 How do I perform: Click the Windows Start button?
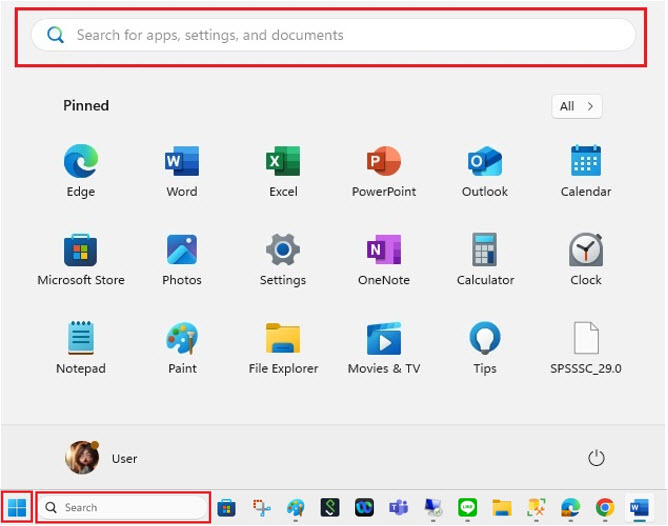17,507
